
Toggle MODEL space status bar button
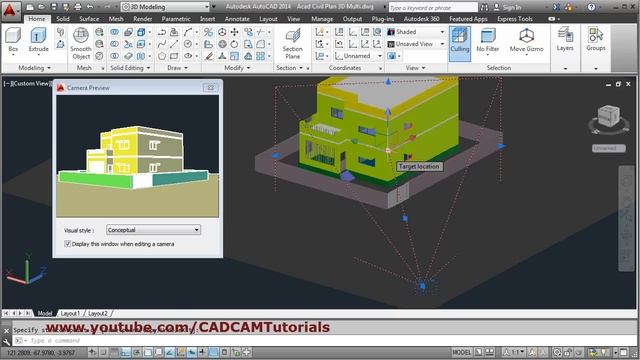click(461, 352)
